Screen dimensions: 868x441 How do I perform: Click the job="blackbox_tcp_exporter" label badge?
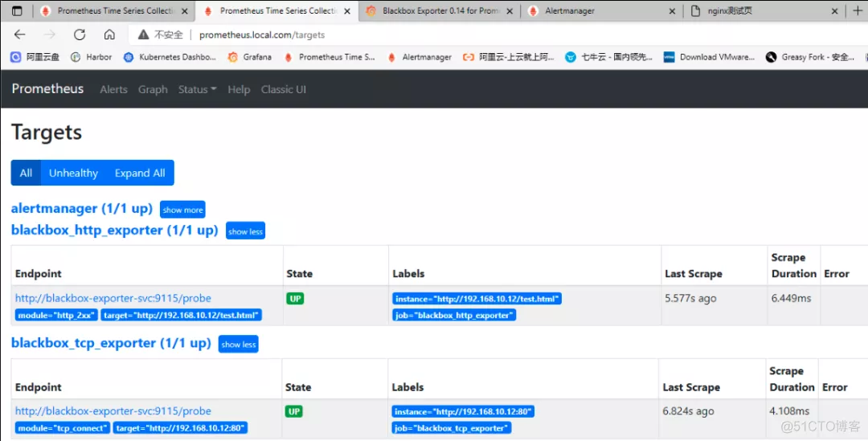tap(452, 428)
